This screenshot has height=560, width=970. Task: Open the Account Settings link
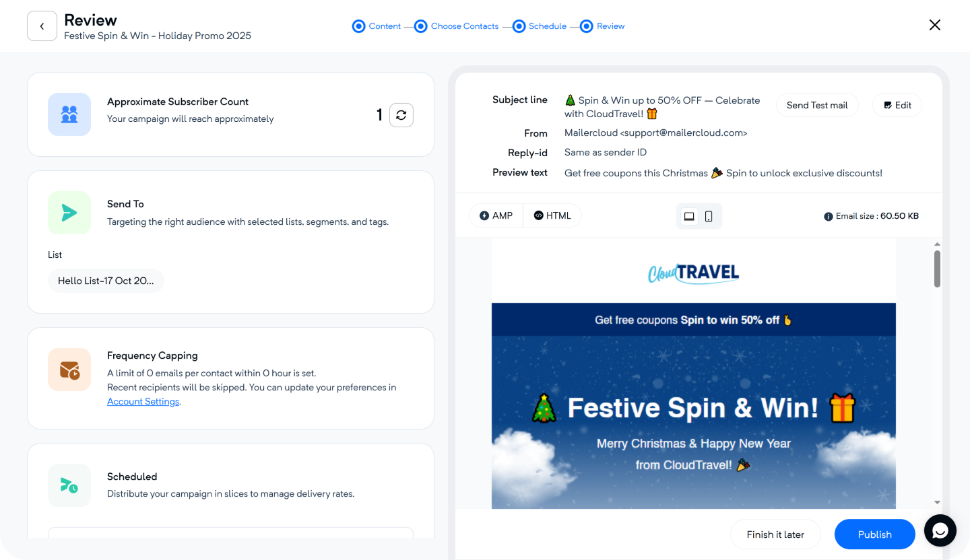tap(143, 402)
